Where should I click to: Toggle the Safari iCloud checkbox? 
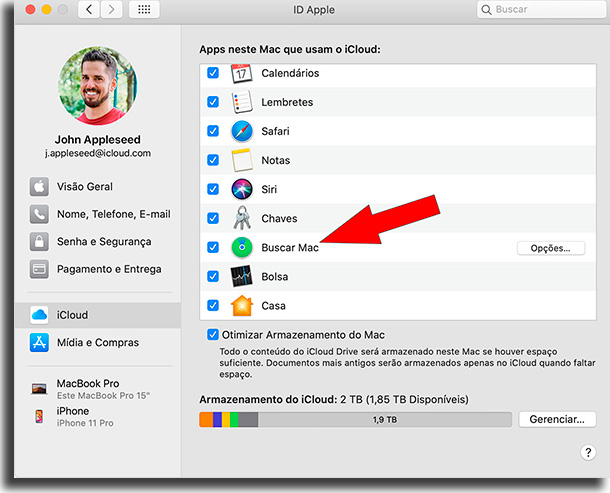tap(213, 131)
